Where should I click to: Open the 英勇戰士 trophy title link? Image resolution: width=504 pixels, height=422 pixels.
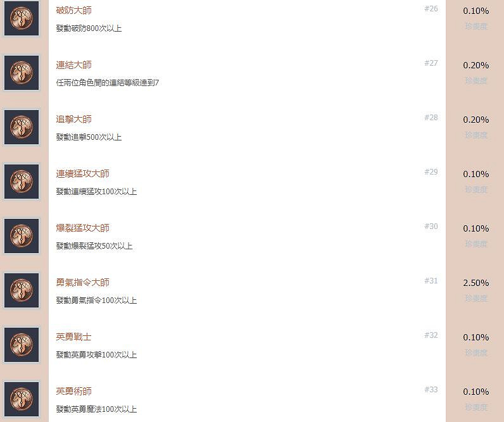tap(73, 337)
